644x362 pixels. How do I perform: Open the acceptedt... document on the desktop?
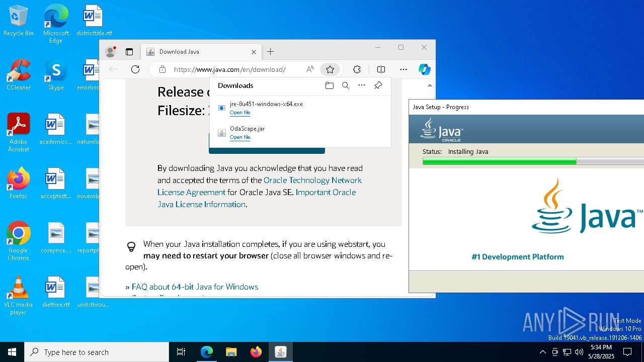(x=56, y=184)
